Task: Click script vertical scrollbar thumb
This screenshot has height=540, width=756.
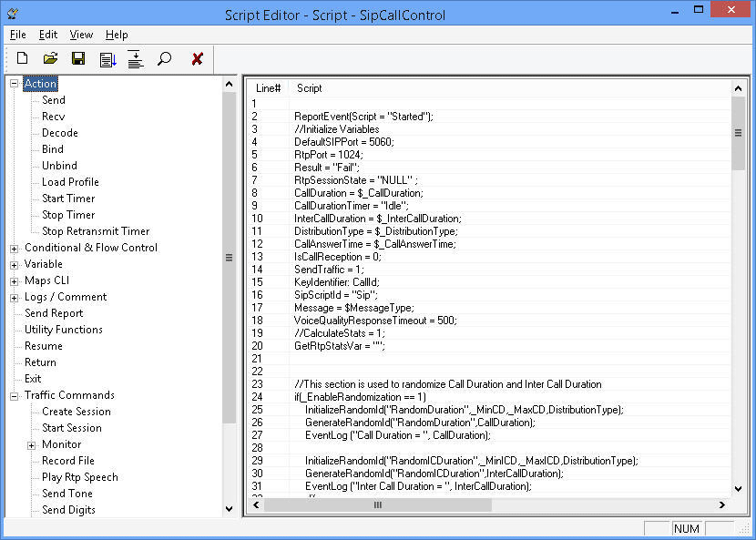Action: coord(738,133)
